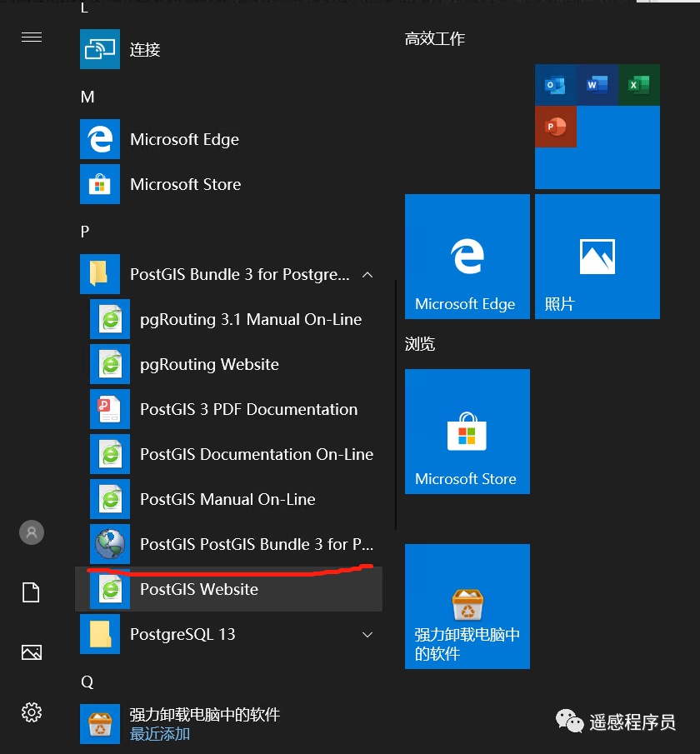Click pgRouting 3.1 Manual On-Line text
Viewport: 700px width, 754px height.
251,319
